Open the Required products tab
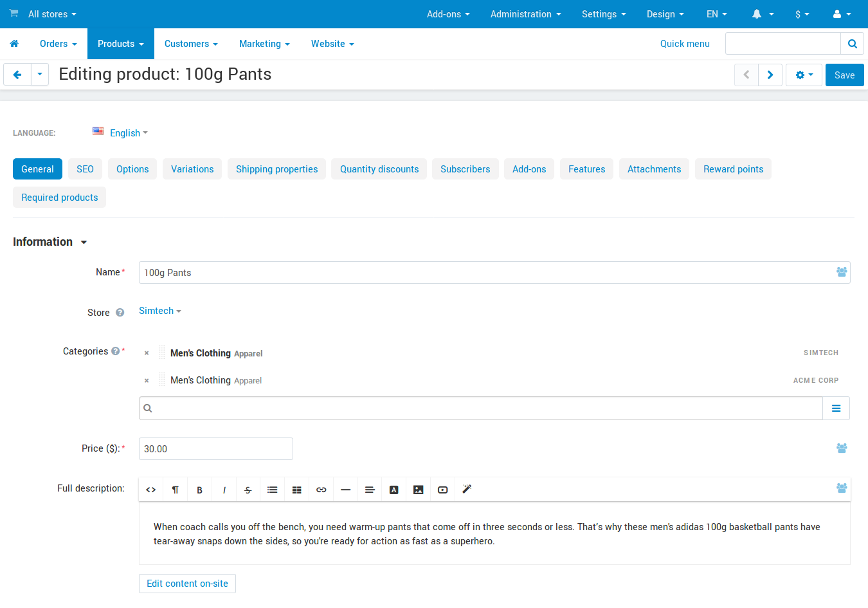Viewport: 868px width, 608px height. click(x=60, y=198)
